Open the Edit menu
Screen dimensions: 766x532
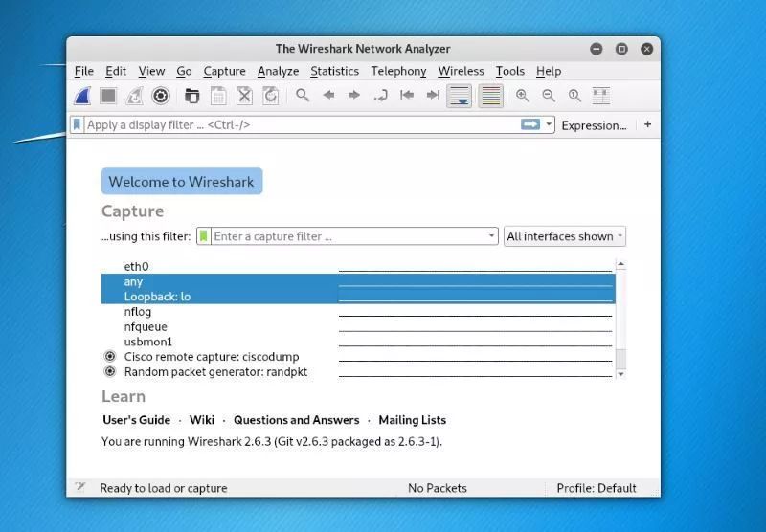[116, 71]
